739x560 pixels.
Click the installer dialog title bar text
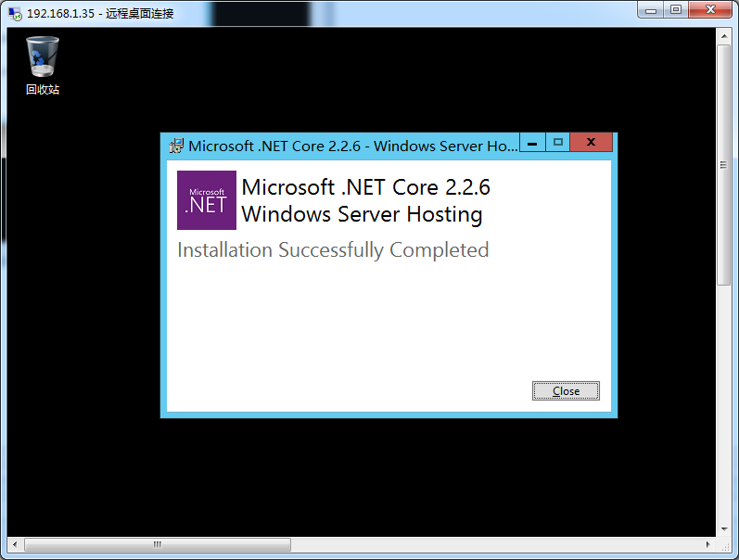(x=352, y=146)
